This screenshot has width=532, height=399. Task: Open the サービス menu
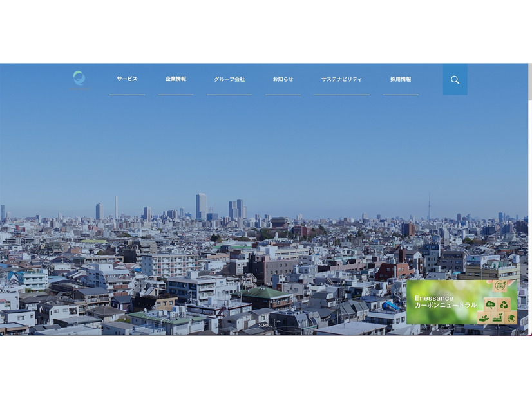(x=127, y=79)
